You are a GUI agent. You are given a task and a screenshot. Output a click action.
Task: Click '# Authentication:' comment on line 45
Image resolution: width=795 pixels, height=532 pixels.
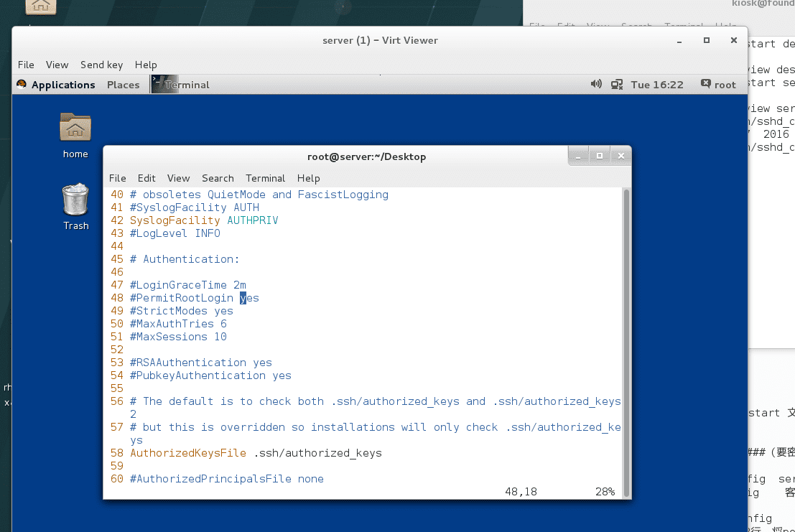coord(185,259)
